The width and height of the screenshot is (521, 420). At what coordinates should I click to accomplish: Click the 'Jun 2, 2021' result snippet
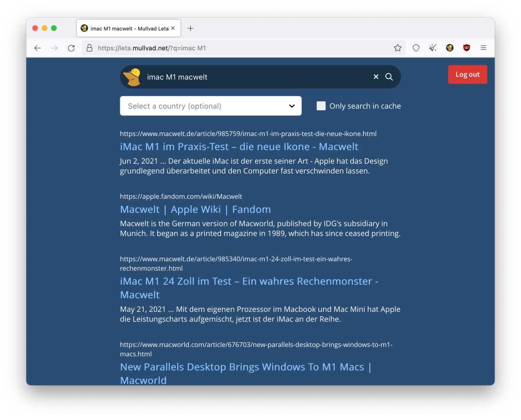(254, 166)
